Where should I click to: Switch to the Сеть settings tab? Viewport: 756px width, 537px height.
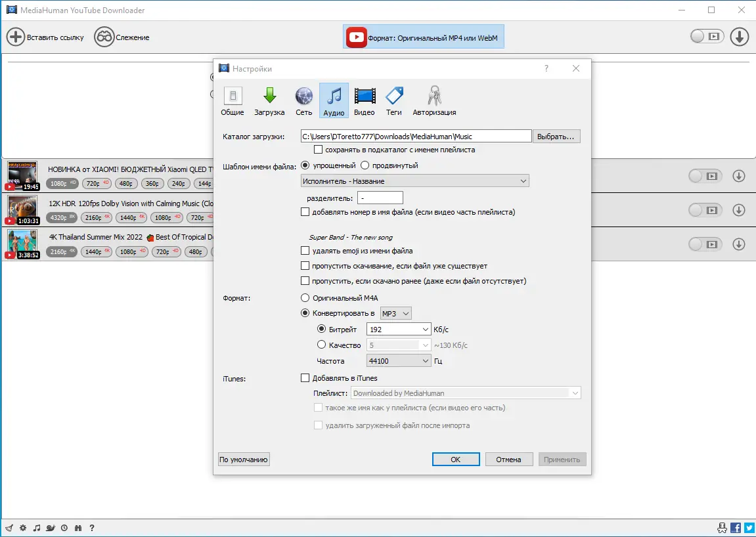[303, 100]
